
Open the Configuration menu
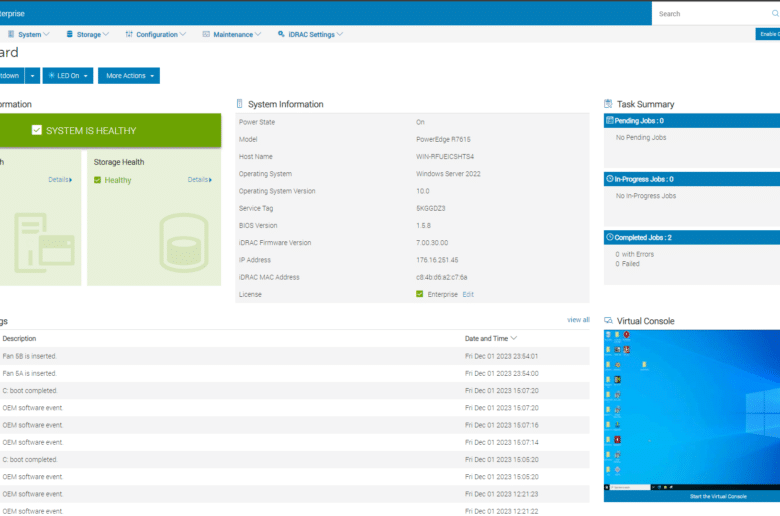156,34
